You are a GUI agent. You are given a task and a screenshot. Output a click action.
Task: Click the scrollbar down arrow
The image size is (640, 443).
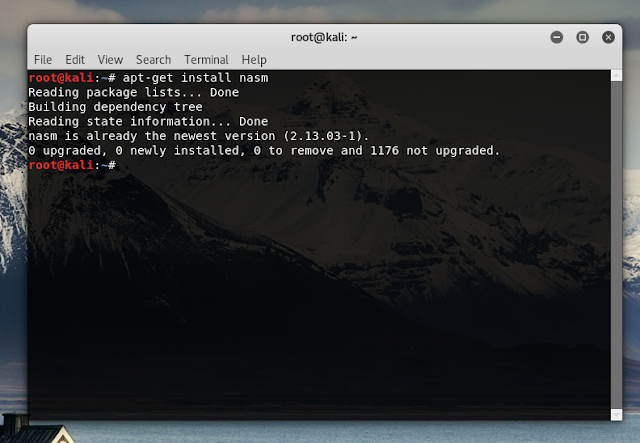coord(616,414)
